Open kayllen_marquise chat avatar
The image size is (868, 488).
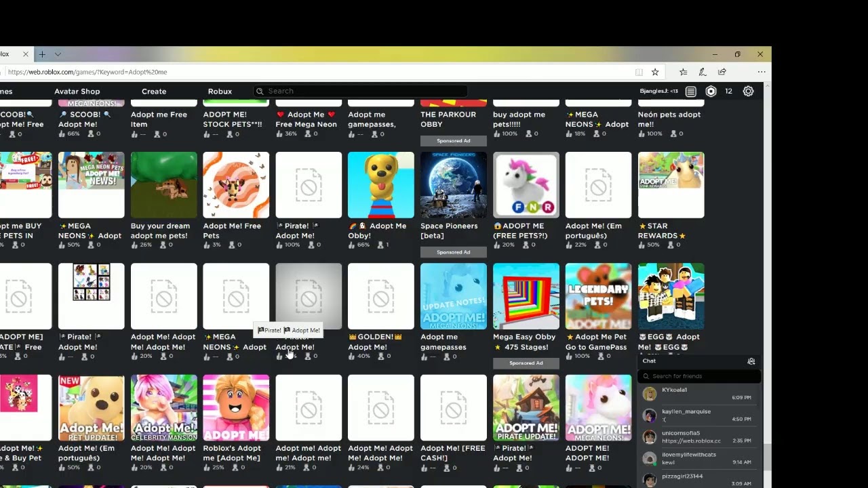click(x=650, y=415)
